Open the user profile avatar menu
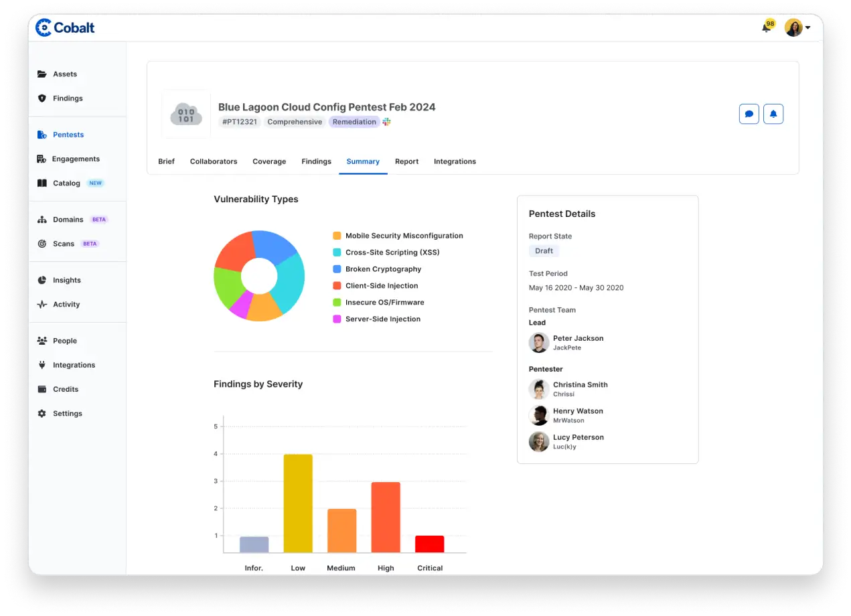This screenshot has height=616, width=851. (x=797, y=27)
